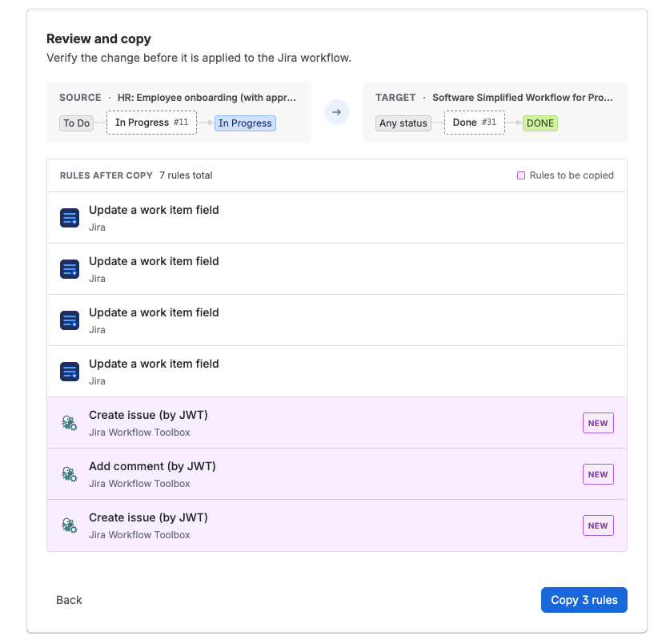Click the blue In Progress status lozenge
This screenshot has width=666, height=644.
[x=245, y=123]
